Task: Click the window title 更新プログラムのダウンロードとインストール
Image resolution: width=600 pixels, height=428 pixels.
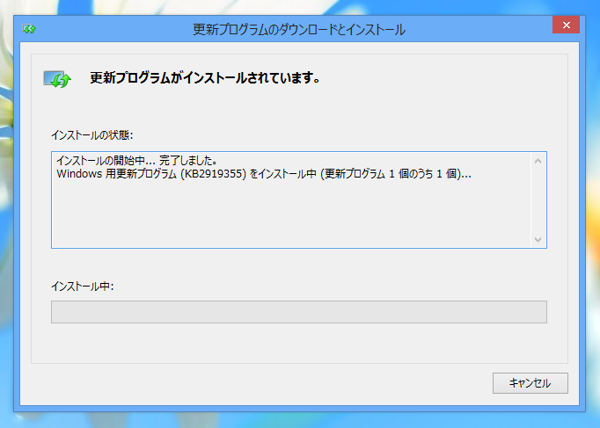Action: pos(299,29)
